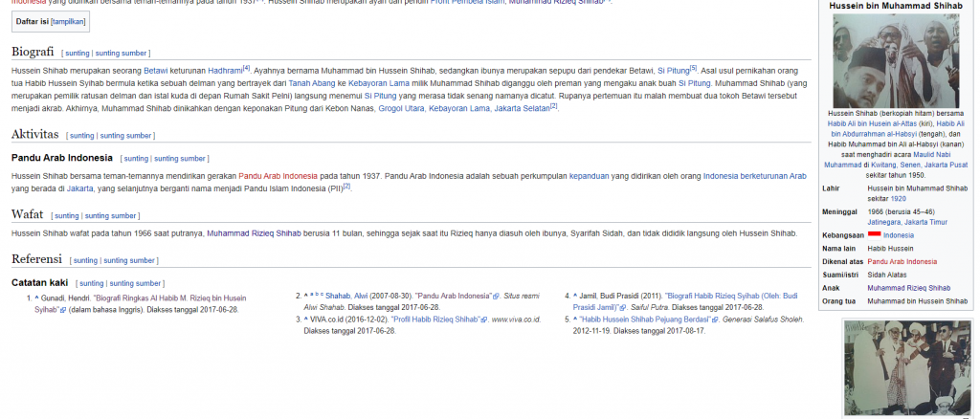The height and width of the screenshot is (419, 980).
Task: Open Jakarta Selatan link in Biografi
Action: coord(522,108)
